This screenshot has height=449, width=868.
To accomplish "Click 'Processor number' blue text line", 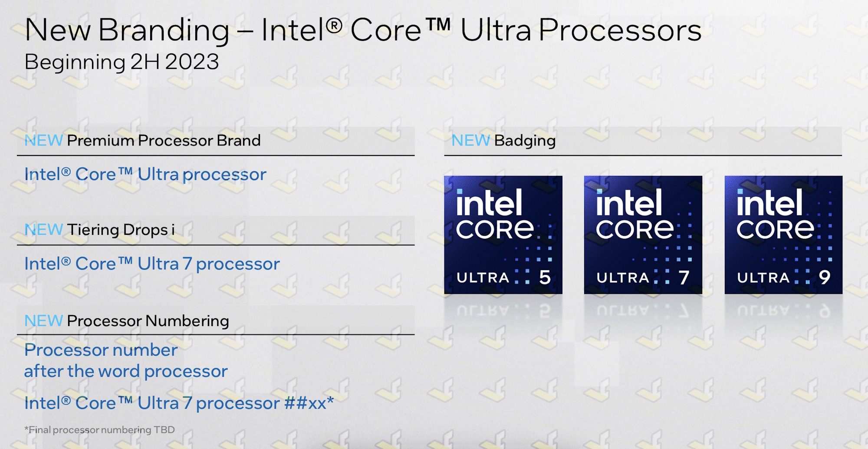I will tap(101, 350).
